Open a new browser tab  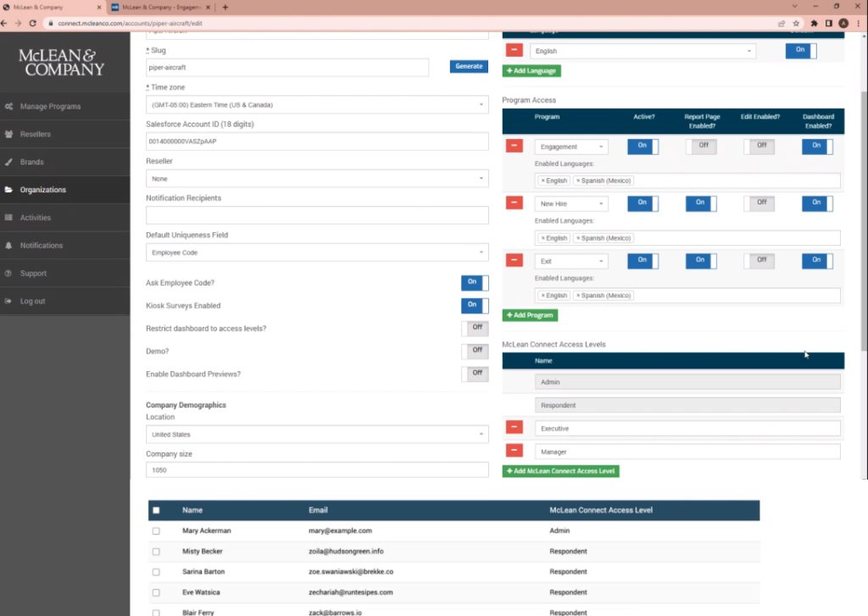tap(225, 7)
